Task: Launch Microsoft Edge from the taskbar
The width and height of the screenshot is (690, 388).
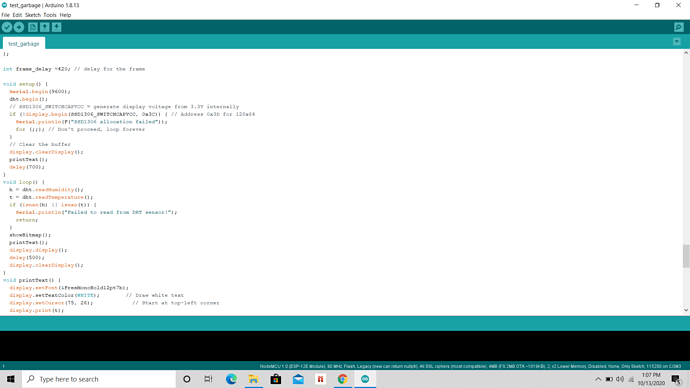Action: (x=231, y=379)
